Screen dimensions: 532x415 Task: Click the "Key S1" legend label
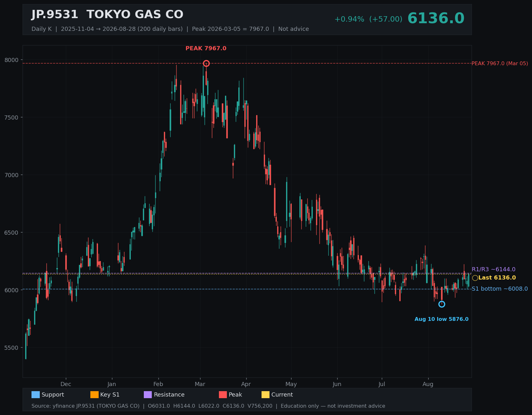110,395
